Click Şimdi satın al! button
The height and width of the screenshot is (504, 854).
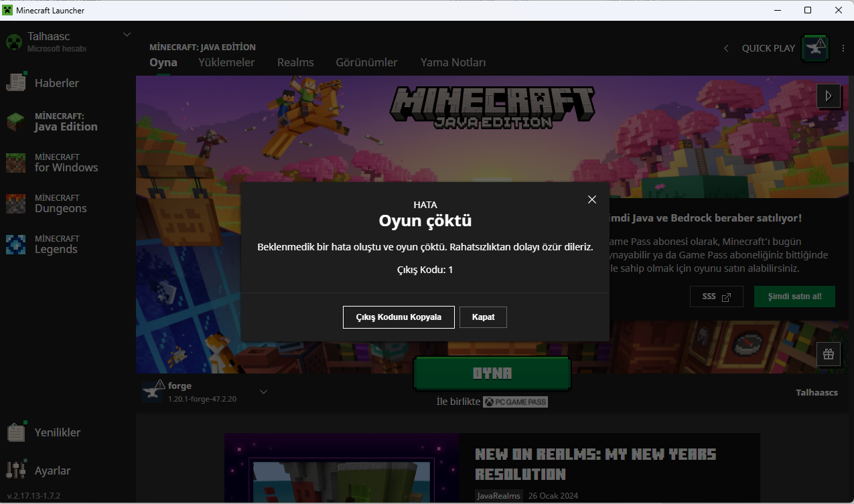[794, 297]
